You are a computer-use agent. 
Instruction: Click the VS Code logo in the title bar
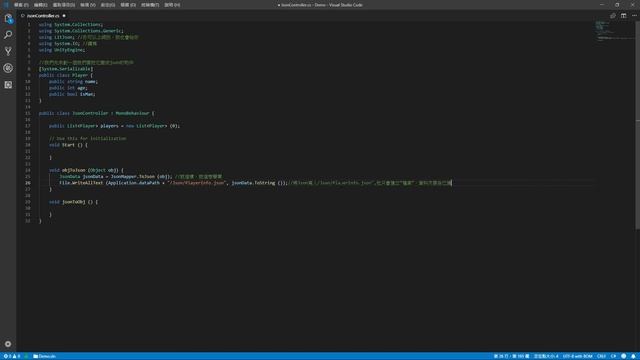pyautogui.click(x=6, y=5)
